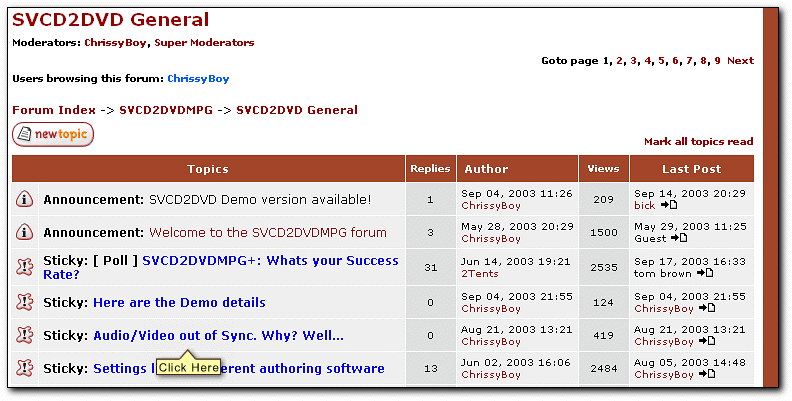Open Settings for different authoring software topic
Image resolution: width=792 pixels, height=401 pixels.
[239, 369]
